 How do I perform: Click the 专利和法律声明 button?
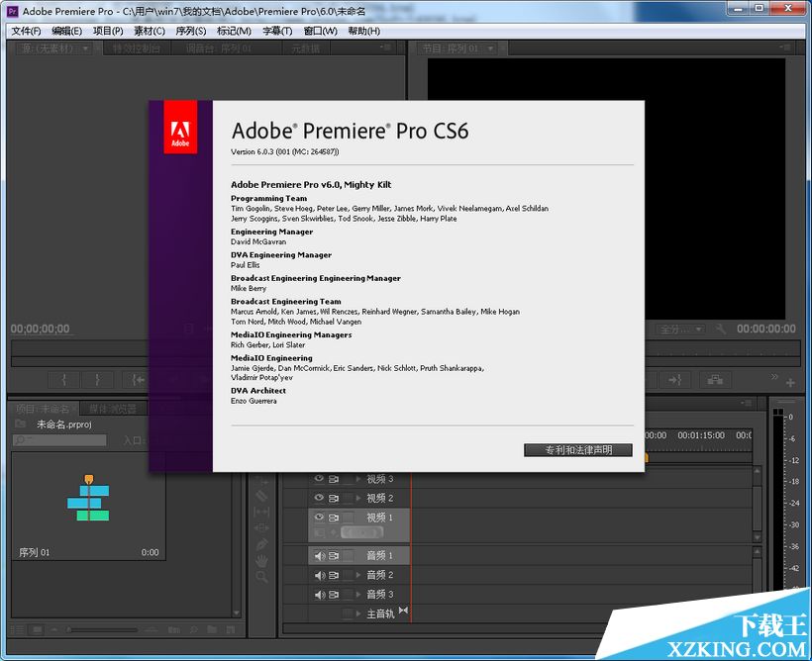pos(578,450)
